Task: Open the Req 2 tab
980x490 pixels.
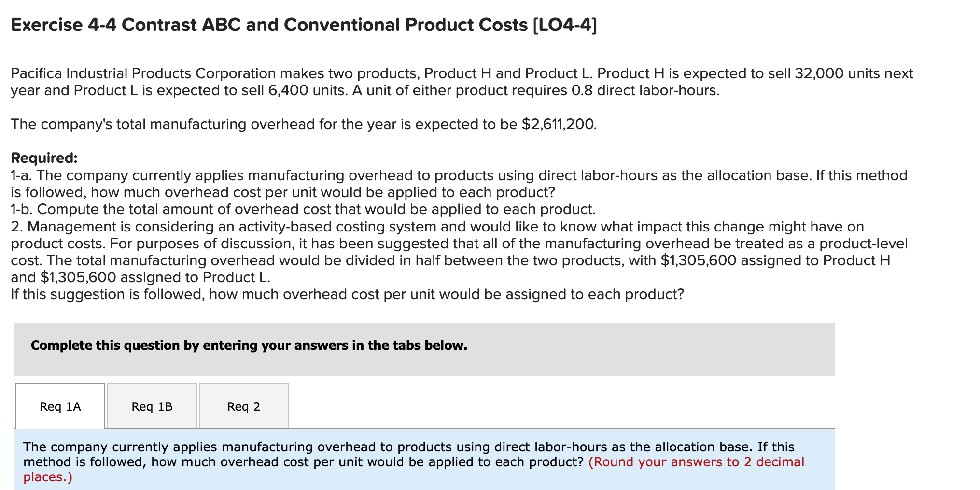Action: [x=243, y=406]
